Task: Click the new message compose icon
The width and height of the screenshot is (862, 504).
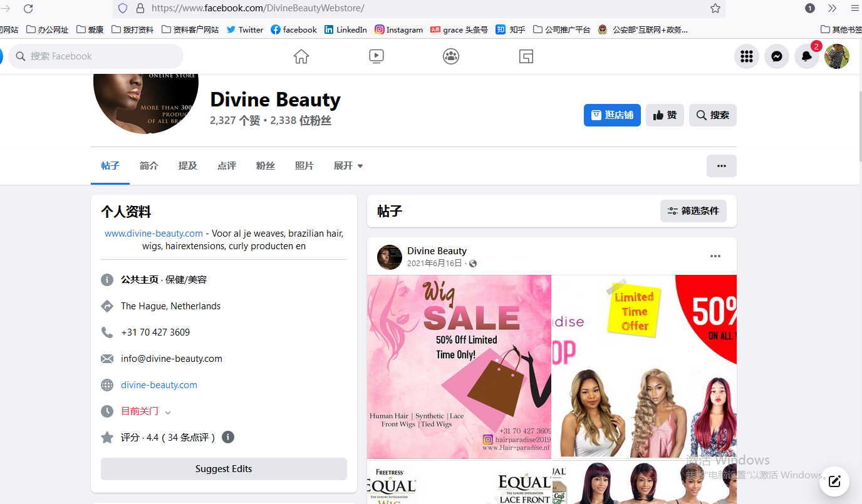Action: click(834, 481)
